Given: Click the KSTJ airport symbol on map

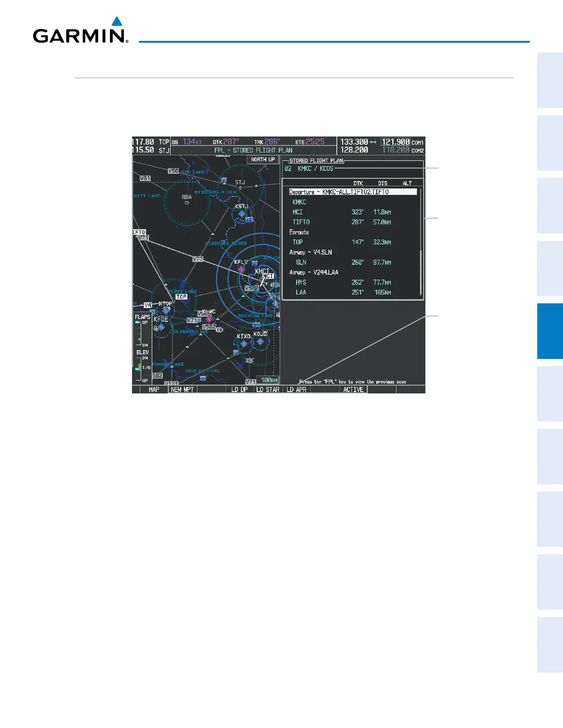Looking at the screenshot, I should tap(242, 214).
